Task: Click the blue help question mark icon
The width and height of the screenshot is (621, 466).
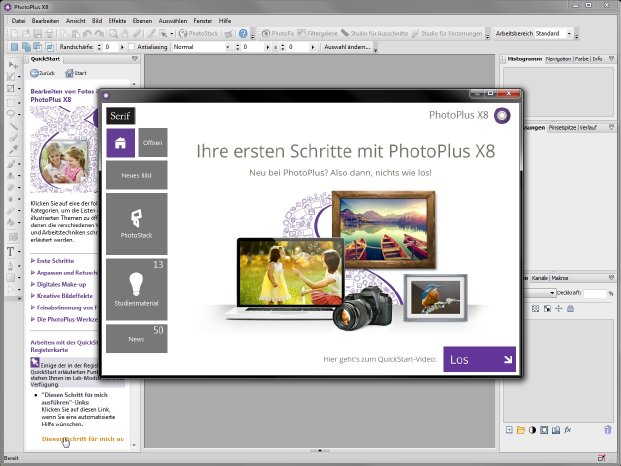Action: (243, 34)
